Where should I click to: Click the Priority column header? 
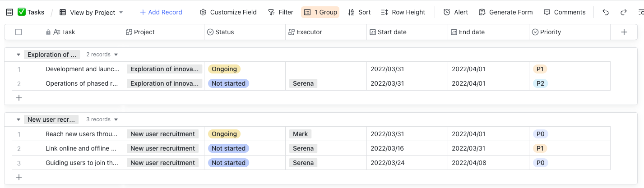click(x=550, y=32)
